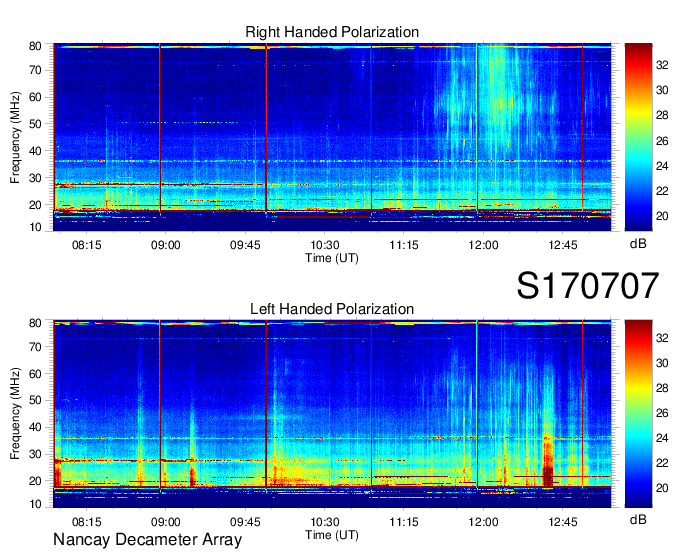Click the "Right Handed Polarization" plot title
680x552 pixels.
[332, 32]
